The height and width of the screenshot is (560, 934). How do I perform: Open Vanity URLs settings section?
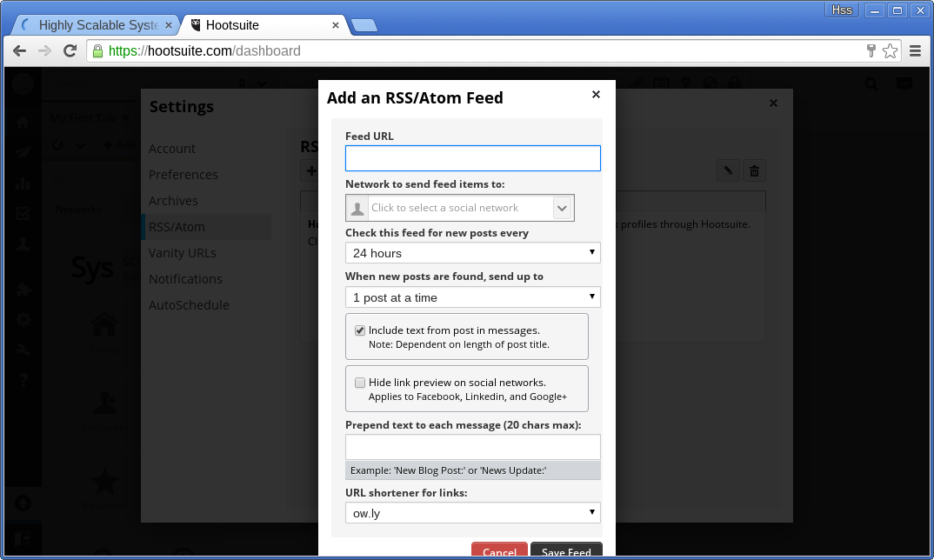coord(183,253)
